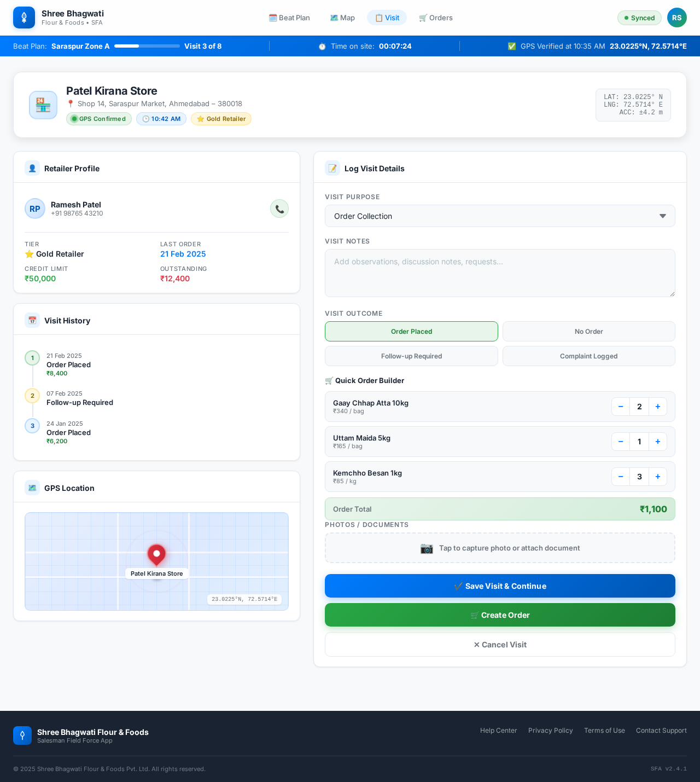This screenshot has width=700, height=782.
Task: Click the green Create Order button
Action: (x=499, y=615)
